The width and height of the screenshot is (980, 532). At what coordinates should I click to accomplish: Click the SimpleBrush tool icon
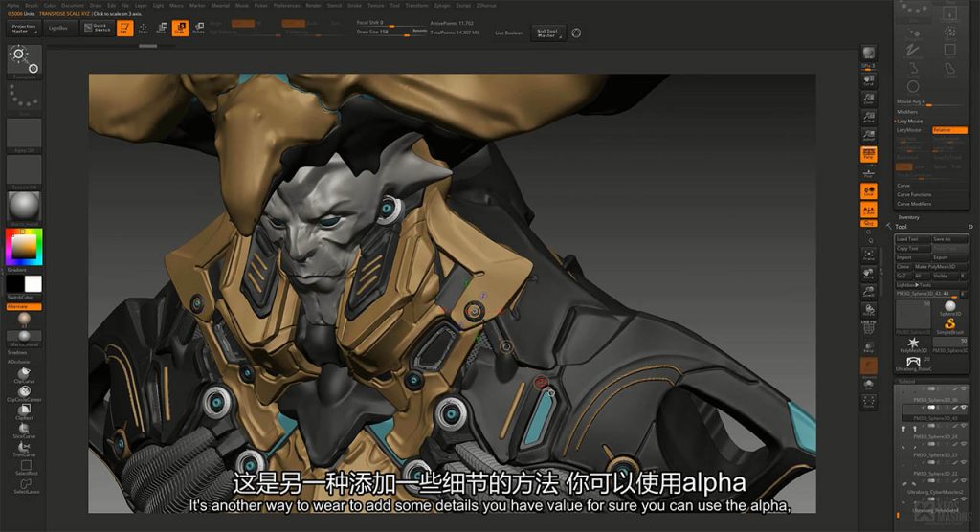tap(950, 325)
